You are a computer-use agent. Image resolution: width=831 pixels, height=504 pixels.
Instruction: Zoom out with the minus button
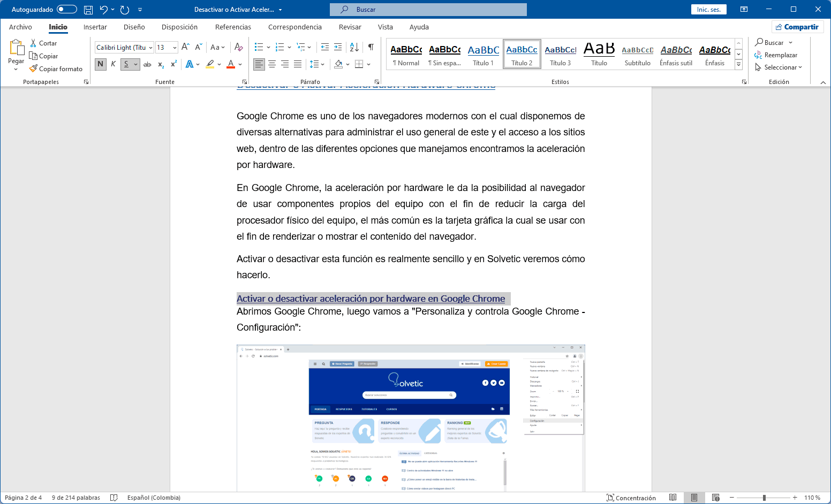(x=731, y=498)
